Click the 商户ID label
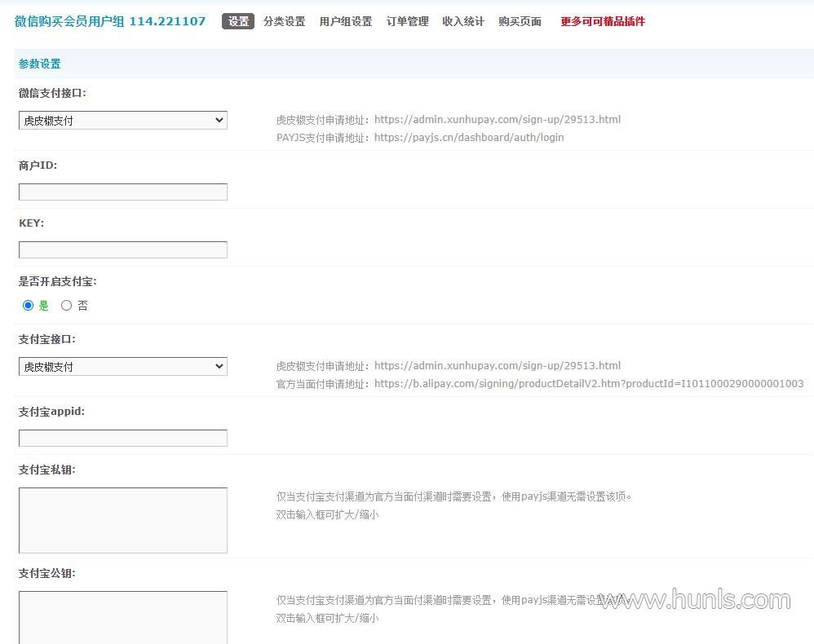814x644 pixels. pyautogui.click(x=38, y=165)
